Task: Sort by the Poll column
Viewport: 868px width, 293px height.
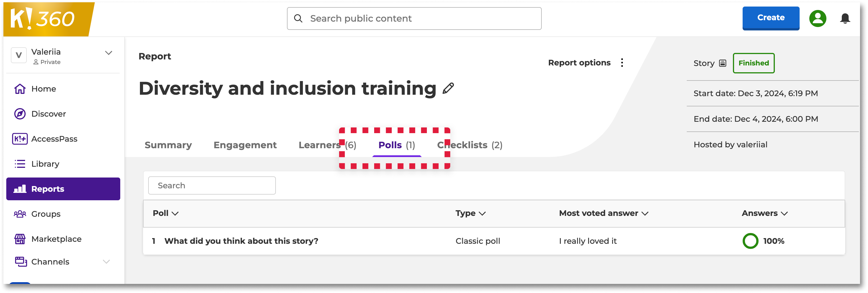Action: click(166, 213)
